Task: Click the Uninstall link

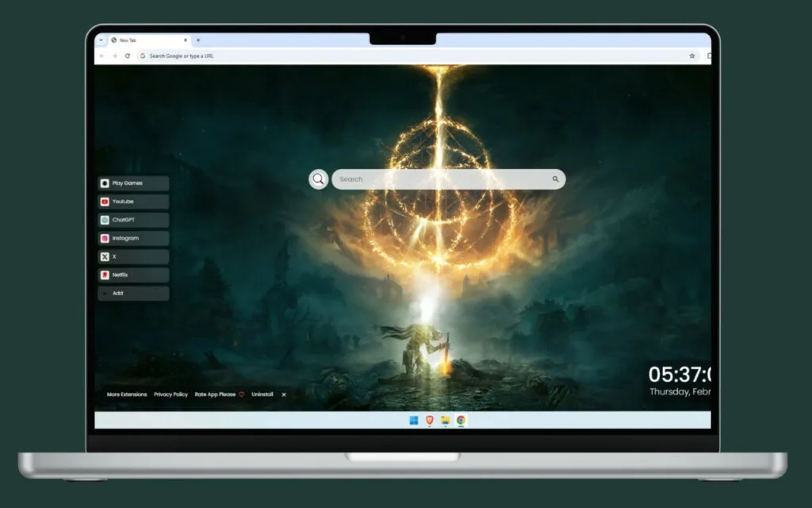Action: (262, 394)
